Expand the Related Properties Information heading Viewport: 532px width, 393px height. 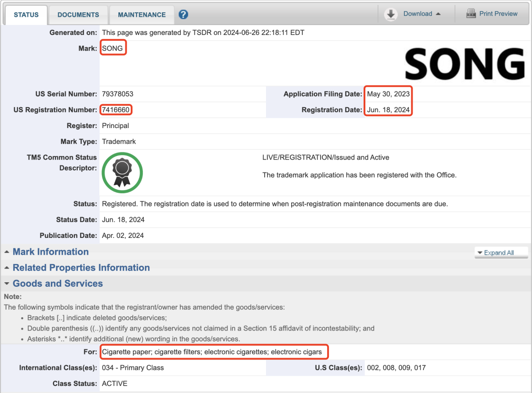point(81,268)
